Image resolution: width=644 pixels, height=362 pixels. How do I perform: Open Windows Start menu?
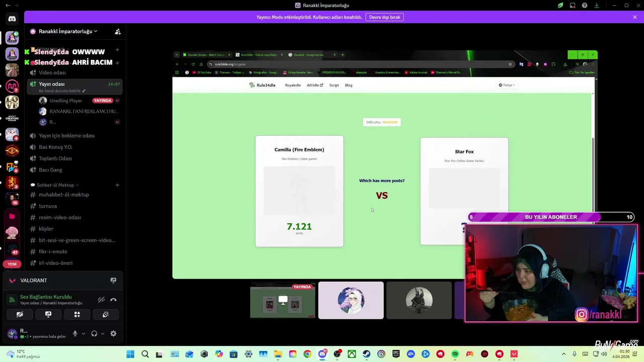pyautogui.click(x=130, y=354)
